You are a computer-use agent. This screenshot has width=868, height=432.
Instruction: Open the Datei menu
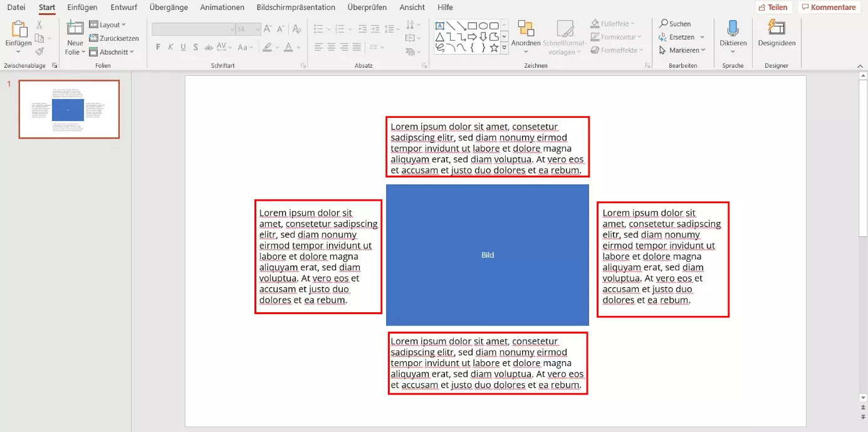(16, 8)
